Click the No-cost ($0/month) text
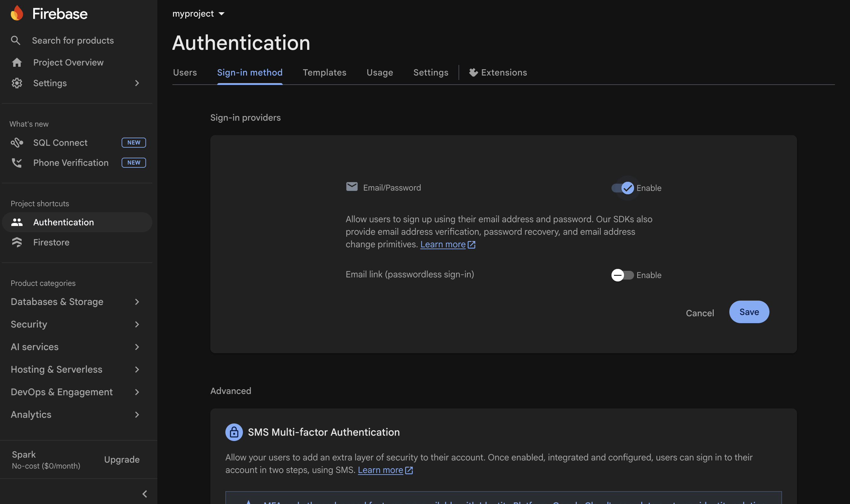The width and height of the screenshot is (850, 504). tap(46, 466)
